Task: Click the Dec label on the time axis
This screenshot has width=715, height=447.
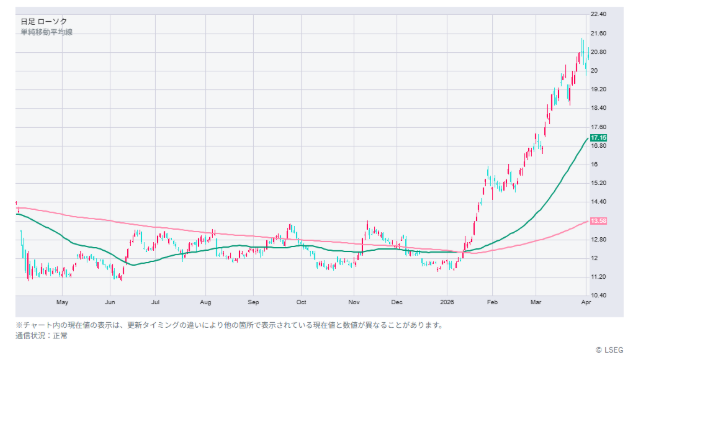Action: tap(397, 301)
